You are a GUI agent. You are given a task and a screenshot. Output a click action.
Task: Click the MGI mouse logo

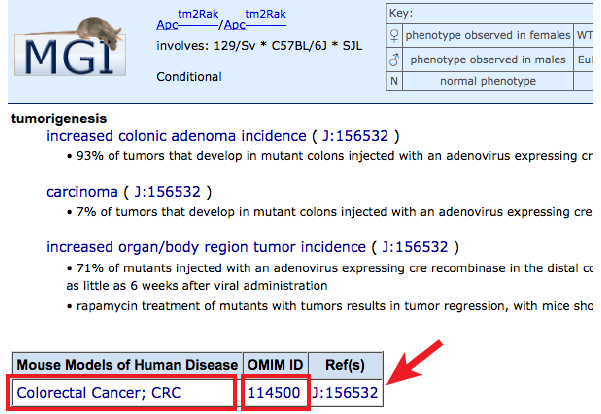tap(70, 46)
